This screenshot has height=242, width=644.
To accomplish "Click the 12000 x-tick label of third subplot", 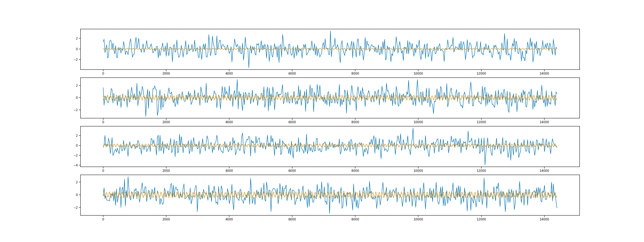I will [481, 171].
